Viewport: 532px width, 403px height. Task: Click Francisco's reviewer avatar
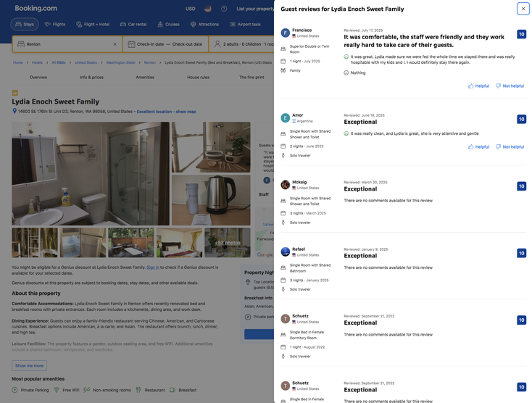(x=286, y=33)
